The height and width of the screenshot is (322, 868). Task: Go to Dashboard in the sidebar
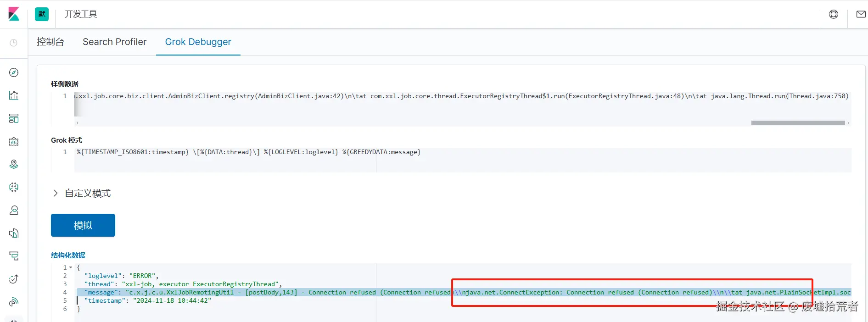[x=14, y=118]
